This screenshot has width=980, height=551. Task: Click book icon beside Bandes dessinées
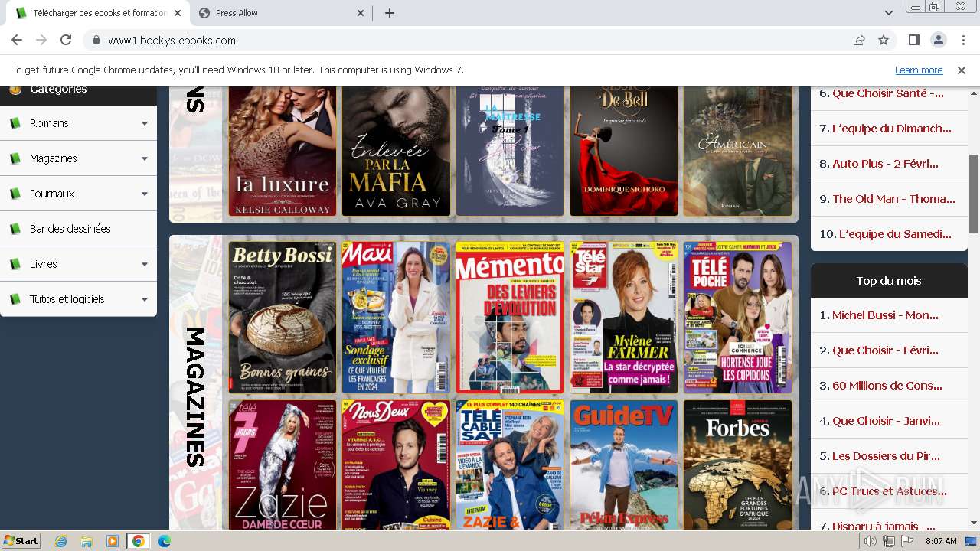click(x=15, y=229)
